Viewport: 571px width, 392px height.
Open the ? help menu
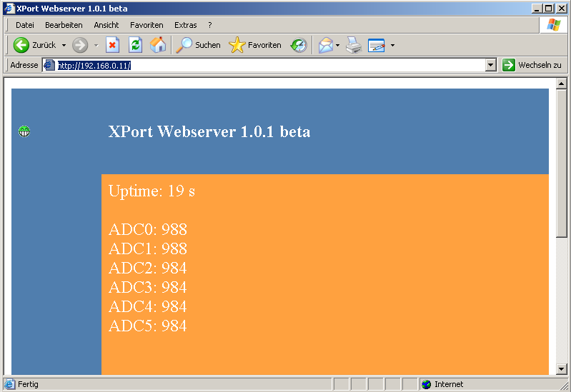[210, 25]
